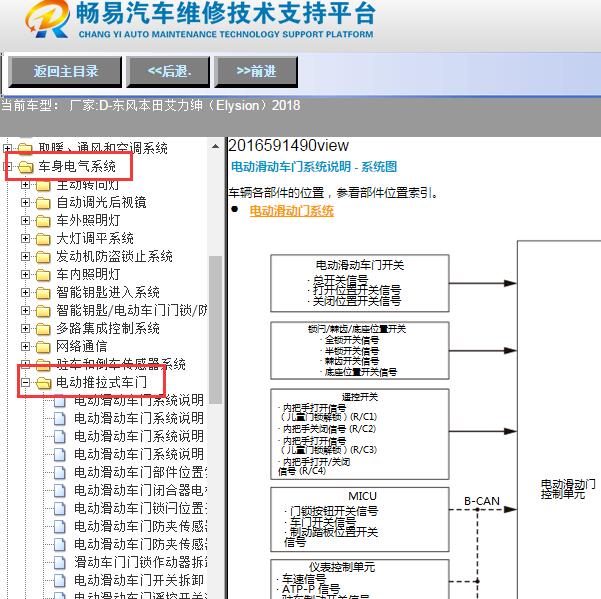This screenshot has width=601, height=599.
Task: Open 电动滑动车门开关拆卸 document
Action: [x=139, y=580]
